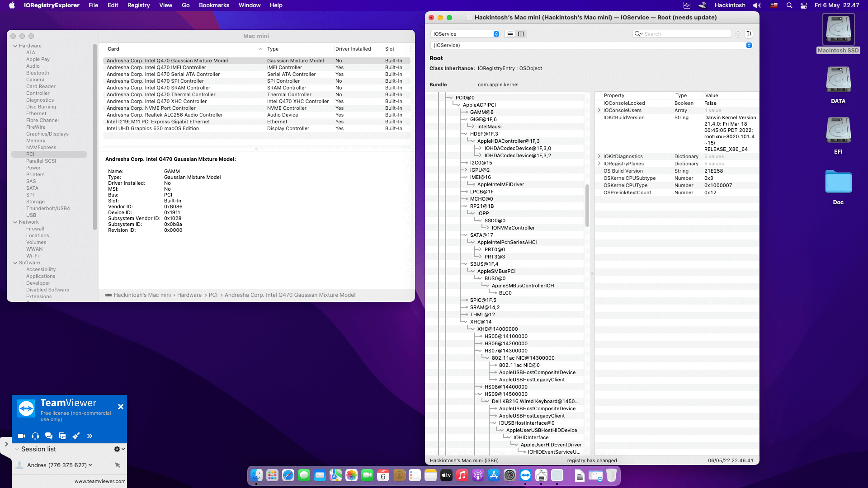This screenshot has width=868, height=488.
Task: Open the Go menu
Action: [x=185, y=5]
